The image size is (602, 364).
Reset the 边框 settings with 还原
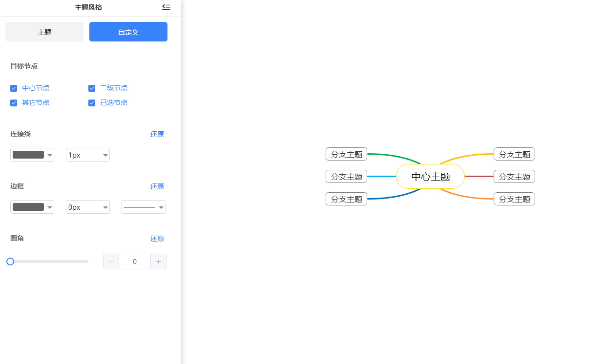[x=157, y=186]
